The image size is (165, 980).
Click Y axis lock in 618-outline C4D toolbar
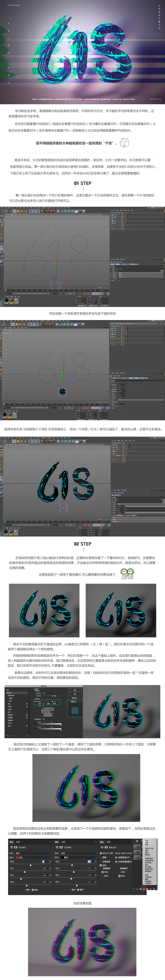pos(34,211)
